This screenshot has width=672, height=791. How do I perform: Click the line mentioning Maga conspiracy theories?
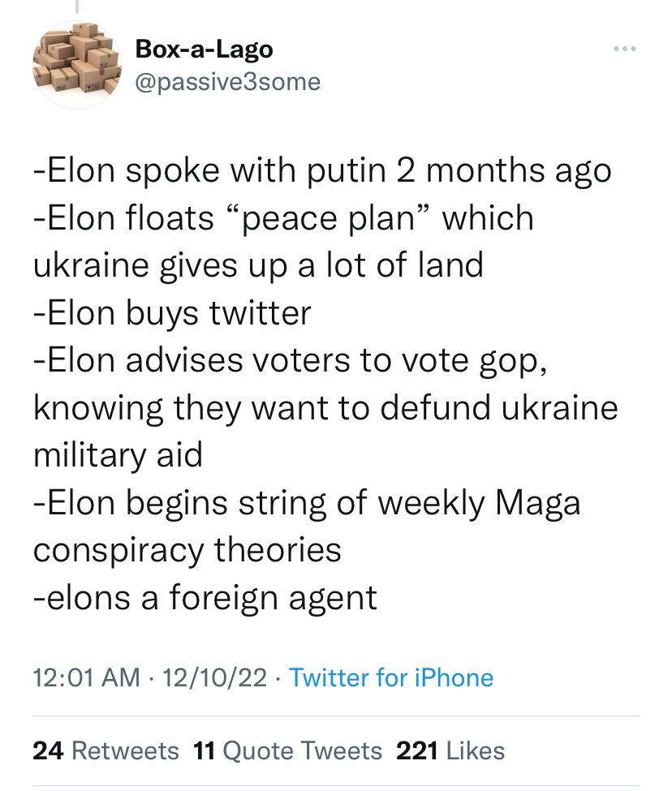point(307,503)
